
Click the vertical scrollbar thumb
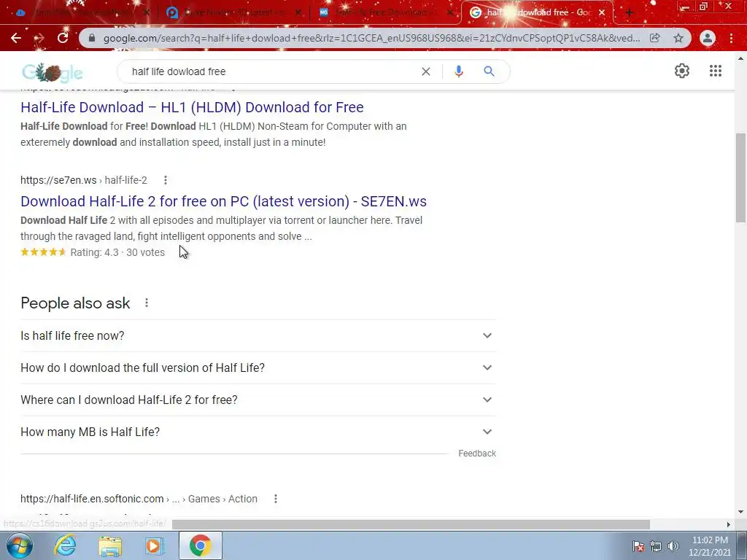pos(740,178)
